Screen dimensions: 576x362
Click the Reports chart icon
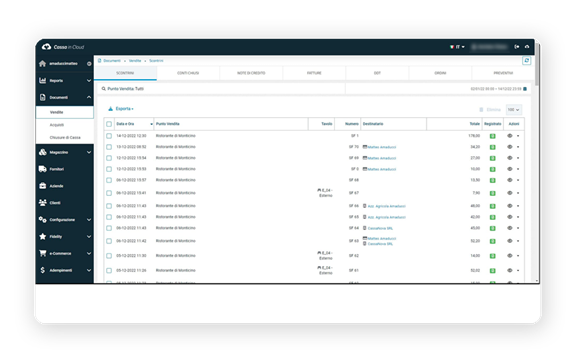pos(43,80)
